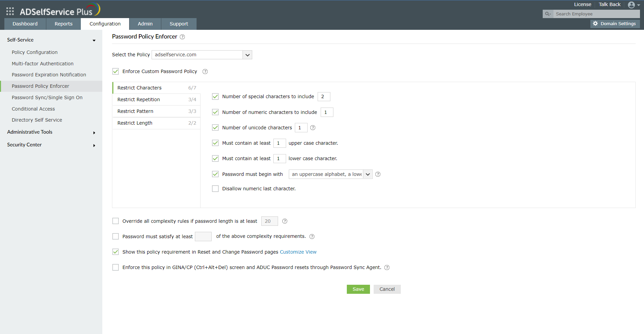Screen dimensions: 644x334
Task: Uncheck Enforce Custom Password Policy checkbox
Action: tap(116, 71)
